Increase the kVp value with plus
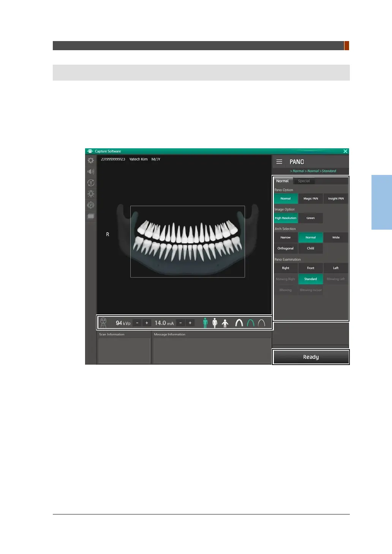The height and width of the screenshot is (554, 392). click(x=147, y=323)
